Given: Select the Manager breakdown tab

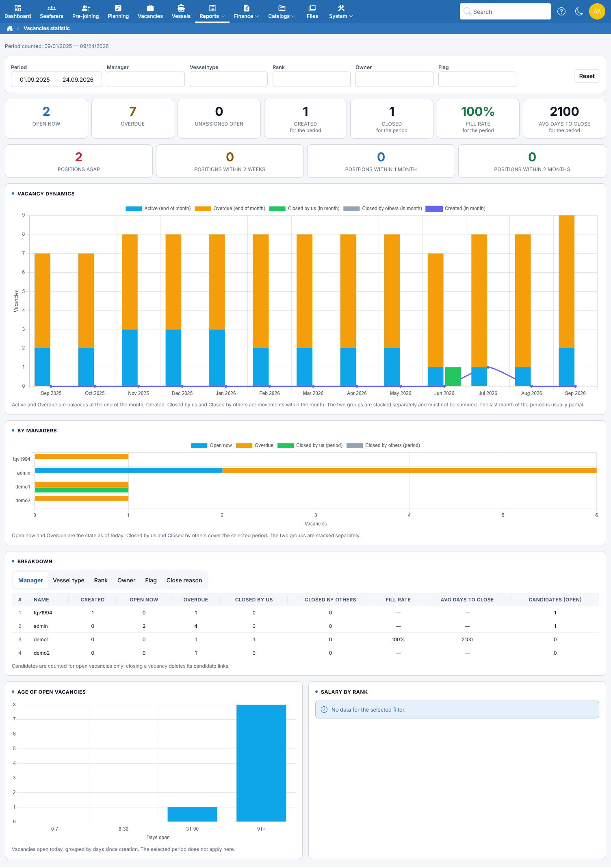Looking at the screenshot, I should [30, 580].
